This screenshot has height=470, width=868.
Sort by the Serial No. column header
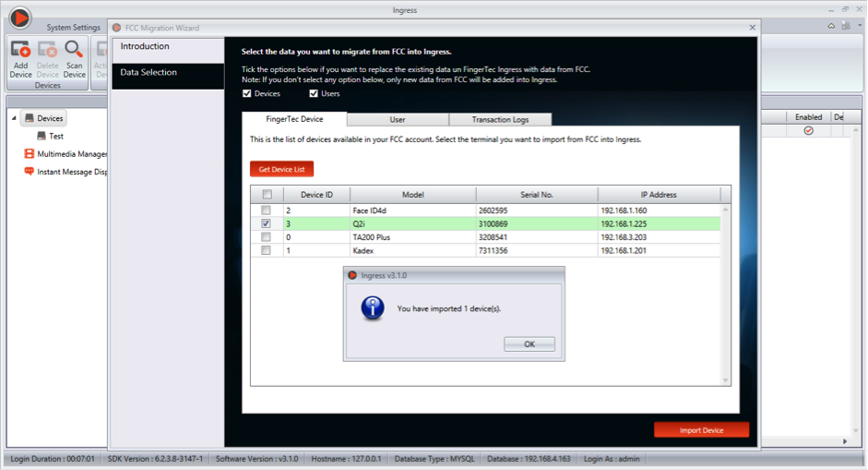tap(537, 195)
